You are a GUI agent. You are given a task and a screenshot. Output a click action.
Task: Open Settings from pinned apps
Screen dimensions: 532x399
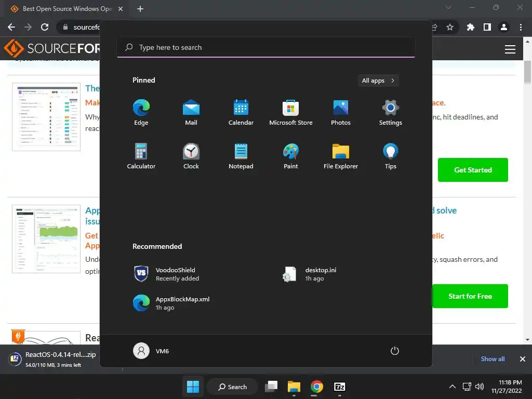[x=391, y=113]
